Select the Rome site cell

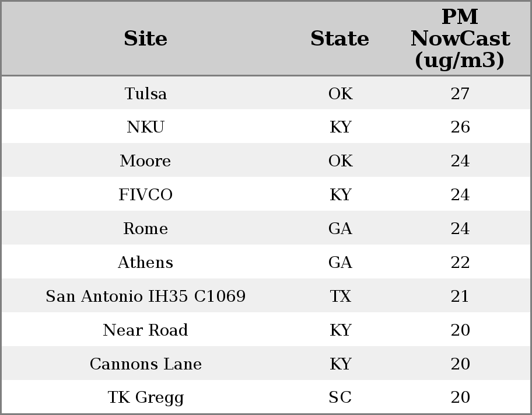pos(146,228)
